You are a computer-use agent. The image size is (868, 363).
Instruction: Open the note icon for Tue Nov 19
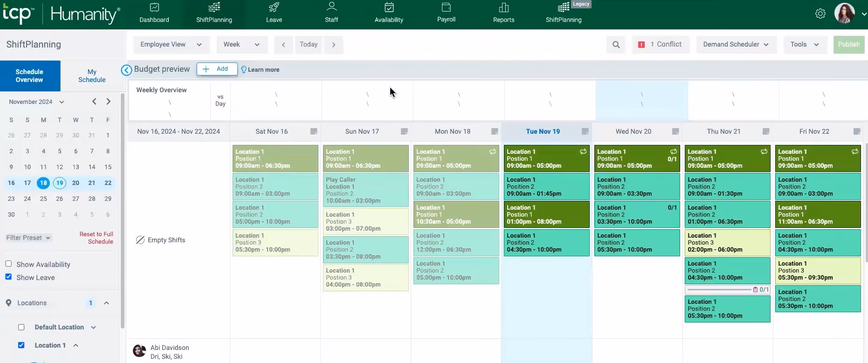(585, 131)
